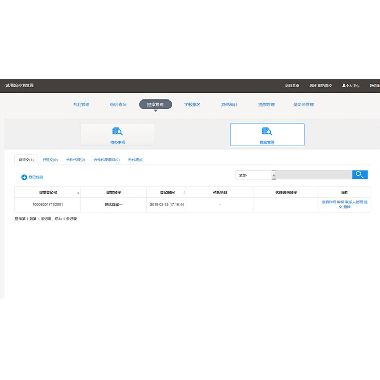Click the add-new link beside the plus icon
The width and height of the screenshot is (380, 380).
click(36, 177)
